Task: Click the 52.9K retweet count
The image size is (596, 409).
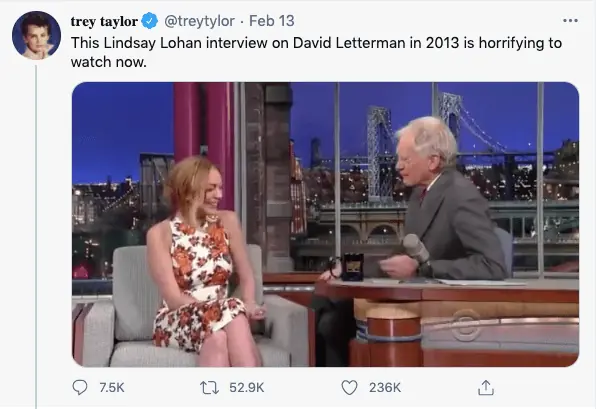Action: (247, 387)
